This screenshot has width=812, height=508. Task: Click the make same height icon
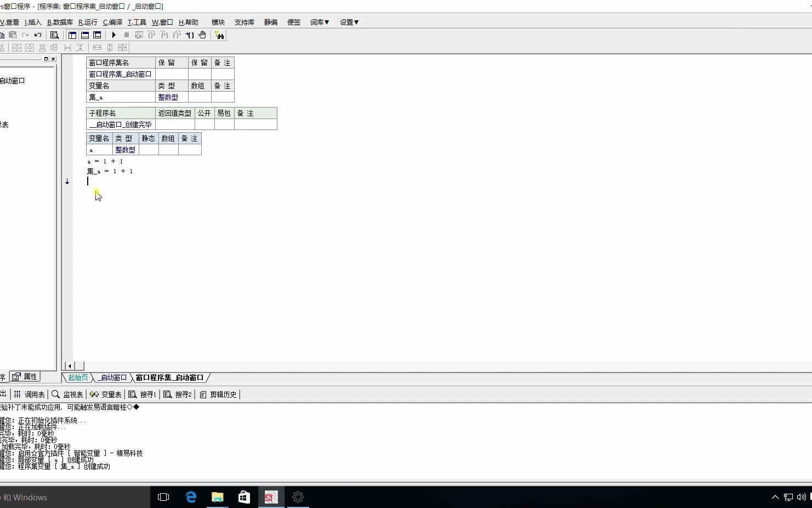(110, 48)
